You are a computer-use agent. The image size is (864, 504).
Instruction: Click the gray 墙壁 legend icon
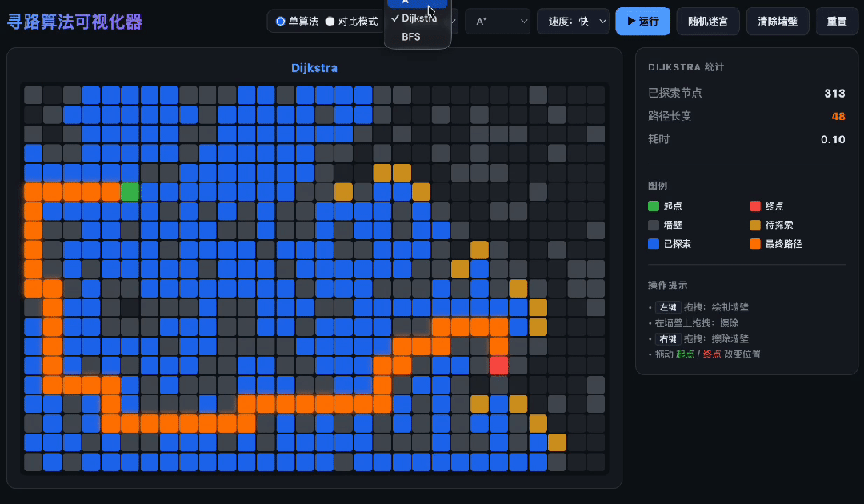[x=654, y=225]
